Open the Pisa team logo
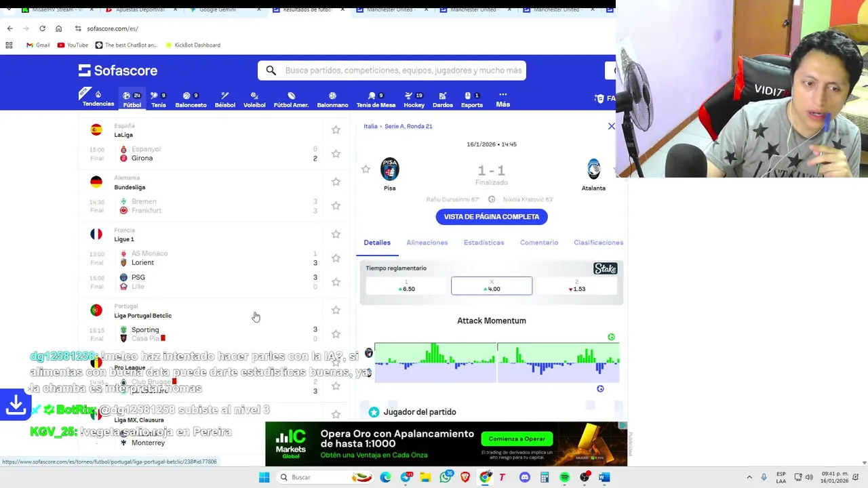The height and width of the screenshot is (488, 868). point(390,169)
